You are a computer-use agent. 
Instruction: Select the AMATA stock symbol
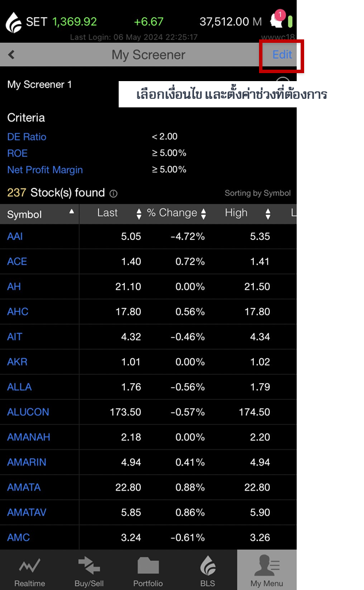24,487
